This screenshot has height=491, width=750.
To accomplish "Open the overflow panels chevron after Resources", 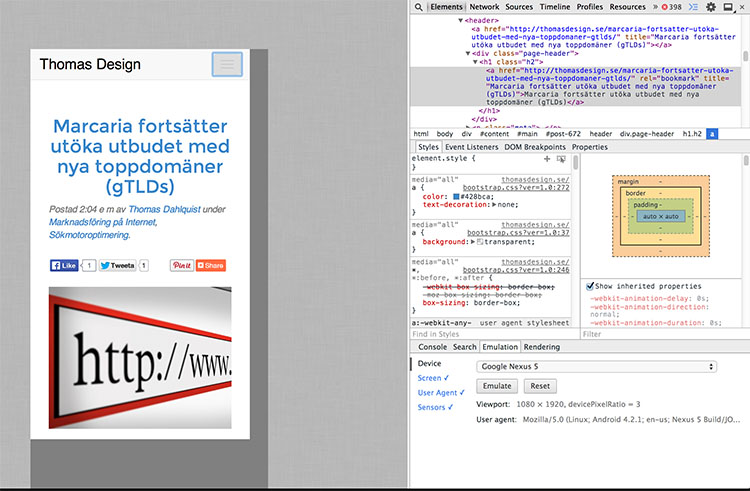I will pos(655,7).
